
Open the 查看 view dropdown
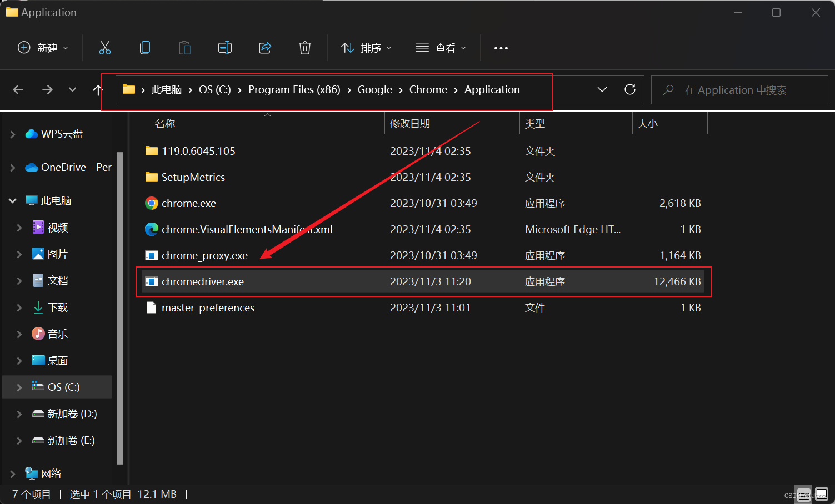point(441,48)
